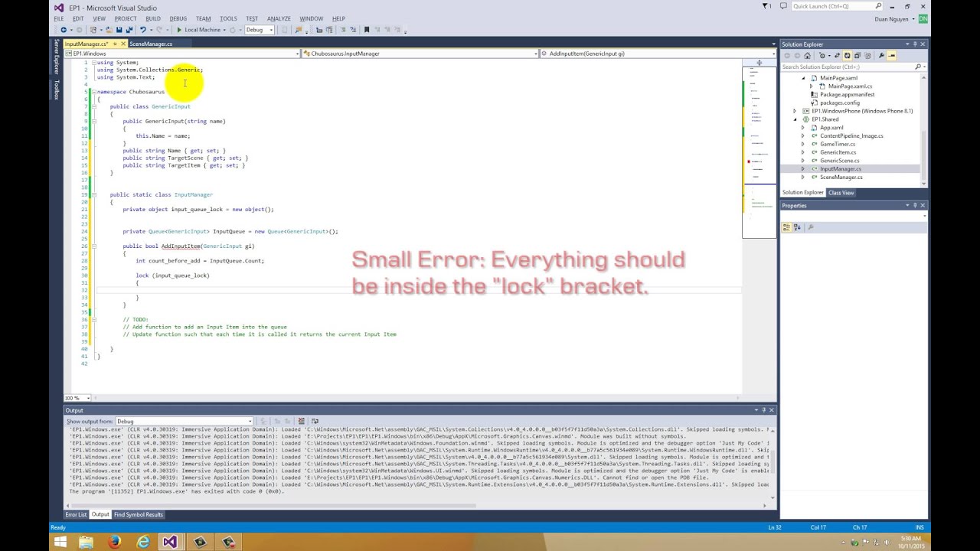Viewport: 980px width, 551px height.
Task: Switch to SceneManager.cs editor tab
Action: [151, 44]
